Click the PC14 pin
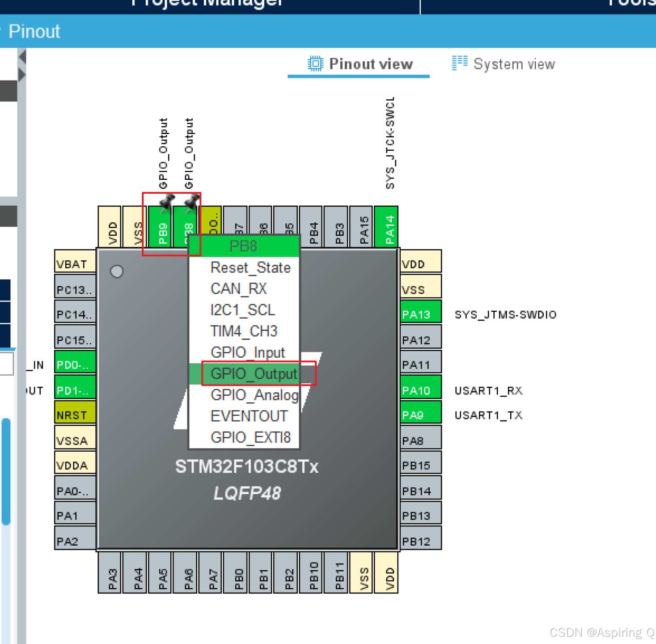The width and height of the screenshot is (656, 644). pyautogui.click(x=75, y=311)
